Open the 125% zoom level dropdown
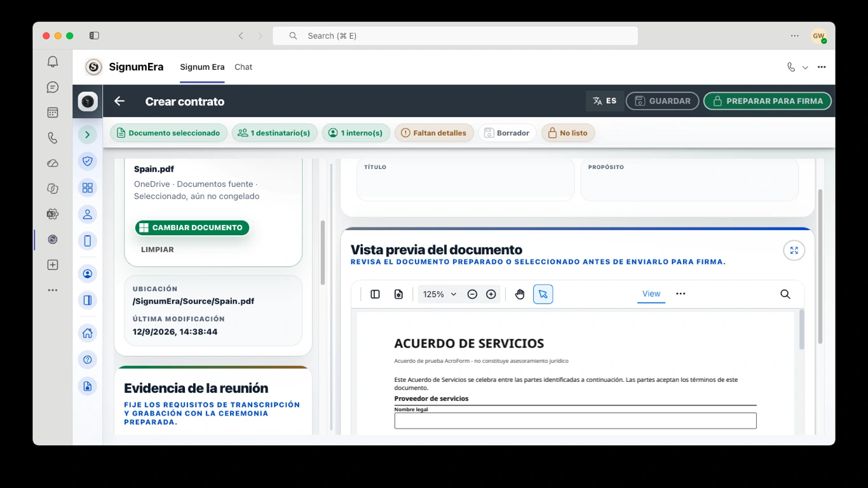Screen dimensions: 868x488 [440, 294]
